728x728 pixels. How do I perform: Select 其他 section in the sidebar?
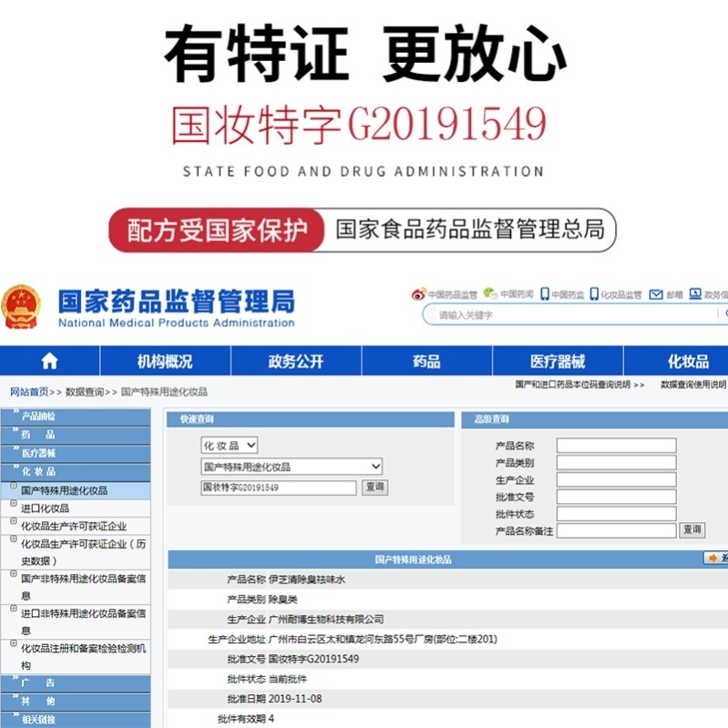click(76, 701)
